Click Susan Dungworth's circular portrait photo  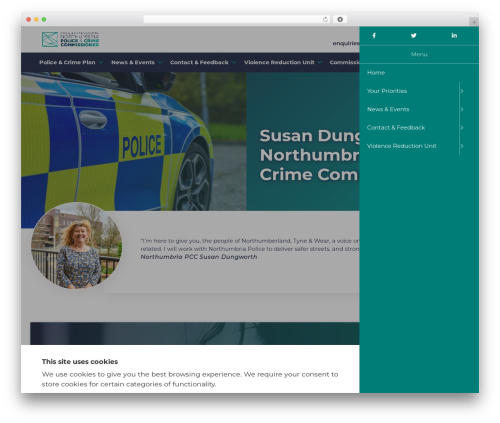pyautogui.click(x=76, y=245)
